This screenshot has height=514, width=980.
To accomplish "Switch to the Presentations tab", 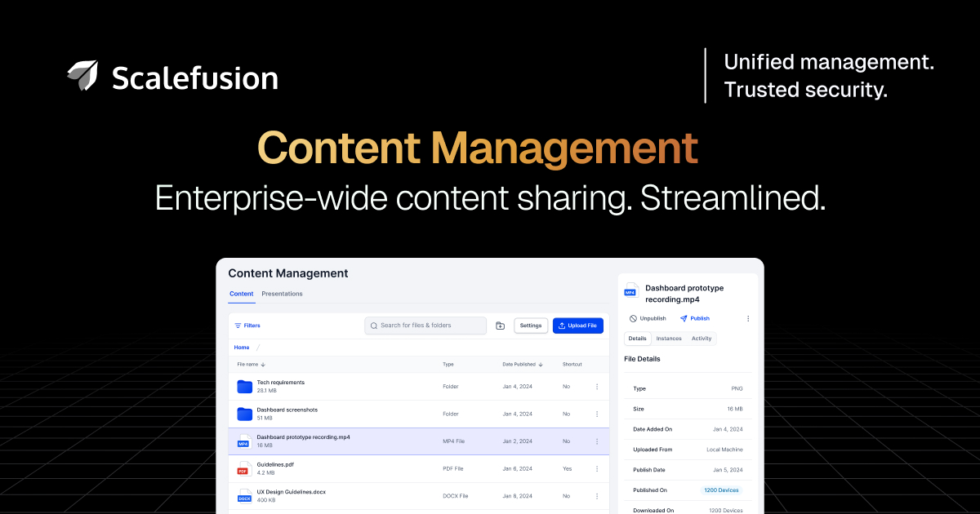I will [x=282, y=294].
